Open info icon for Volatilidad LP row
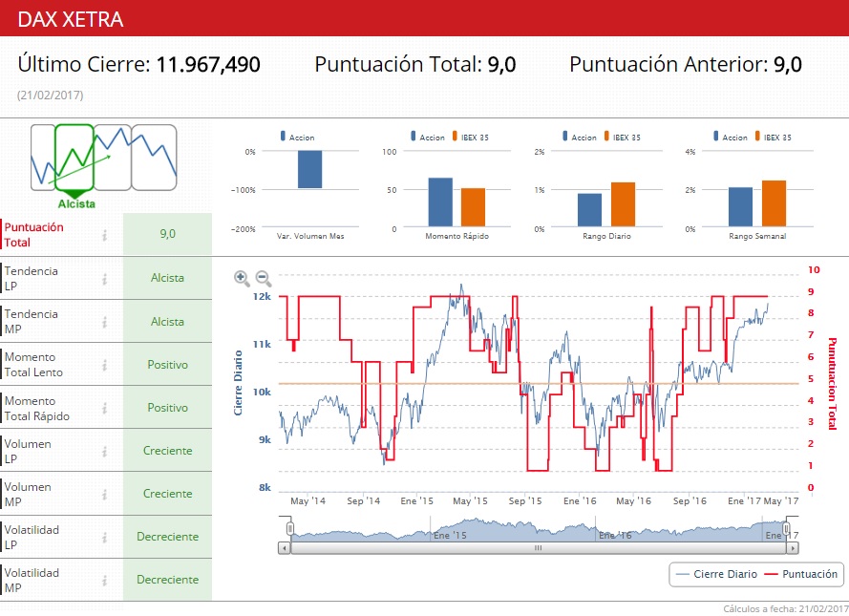The width and height of the screenshot is (849, 616). pos(104,537)
